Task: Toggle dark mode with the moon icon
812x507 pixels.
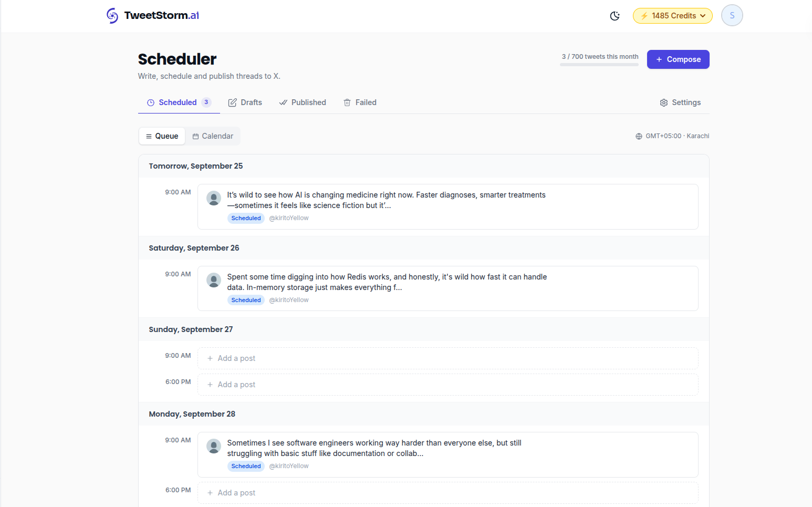Action: coord(615,16)
